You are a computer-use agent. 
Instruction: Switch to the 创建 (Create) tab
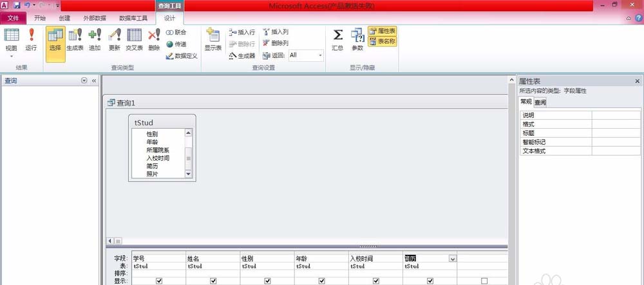pyautogui.click(x=64, y=18)
